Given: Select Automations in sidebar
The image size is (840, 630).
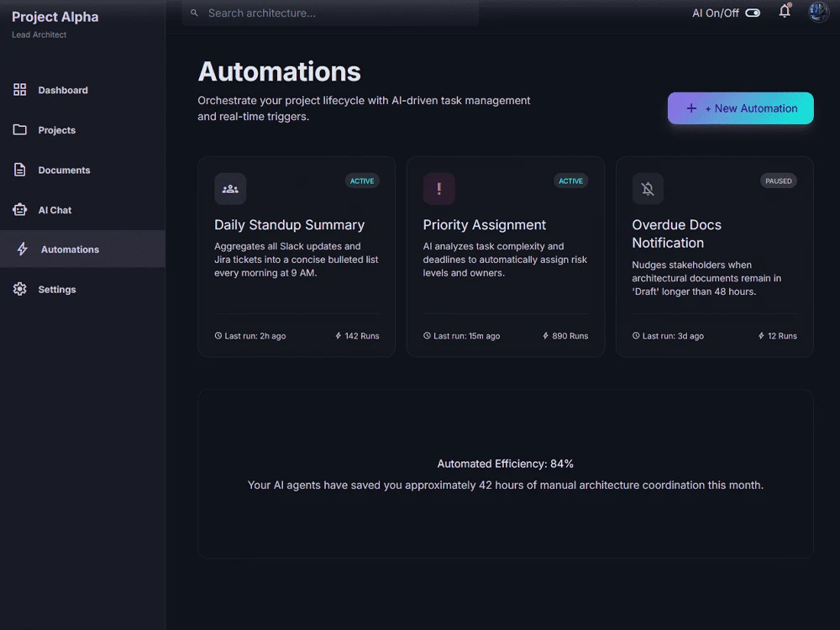Looking at the screenshot, I should 82,249.
